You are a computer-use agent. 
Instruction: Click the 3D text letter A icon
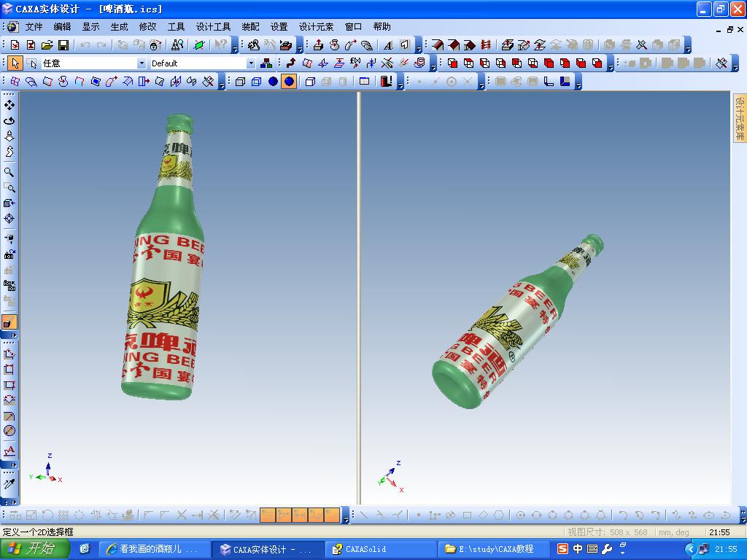point(388,44)
